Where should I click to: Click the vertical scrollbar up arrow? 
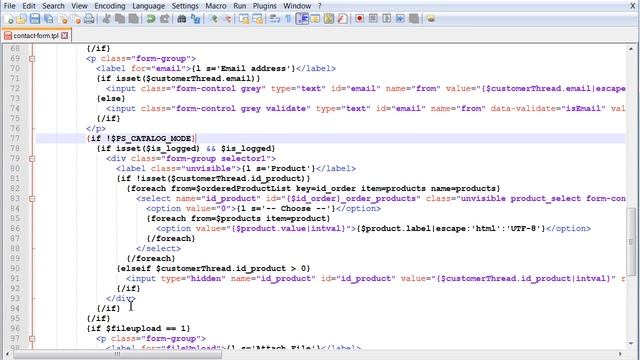631,49
